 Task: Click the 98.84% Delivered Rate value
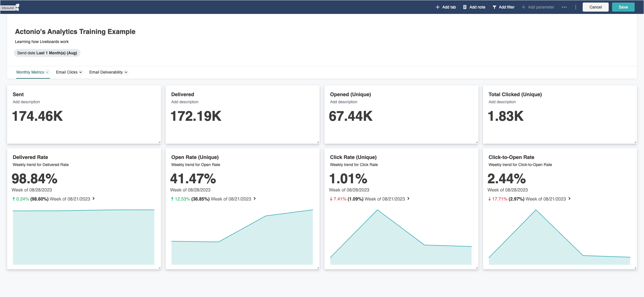coord(34,179)
